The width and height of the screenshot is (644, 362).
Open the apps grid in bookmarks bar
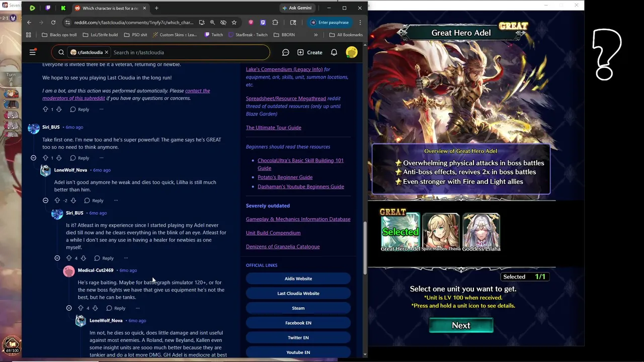(x=29, y=35)
